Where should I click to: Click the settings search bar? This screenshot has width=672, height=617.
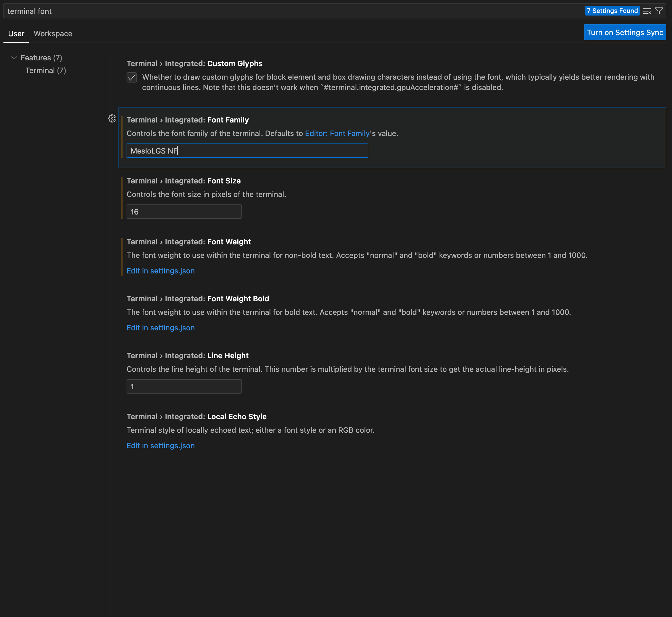267,11
